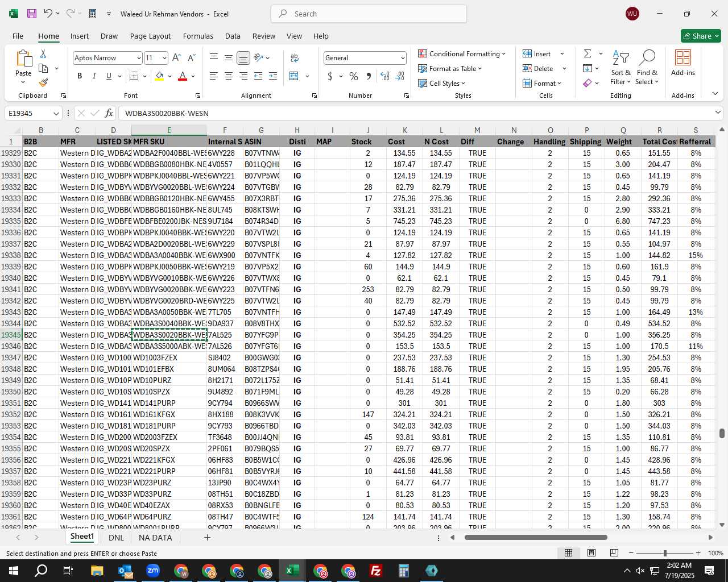The width and height of the screenshot is (728, 582).
Task: Toggle Underline formatting
Action: tap(109, 76)
